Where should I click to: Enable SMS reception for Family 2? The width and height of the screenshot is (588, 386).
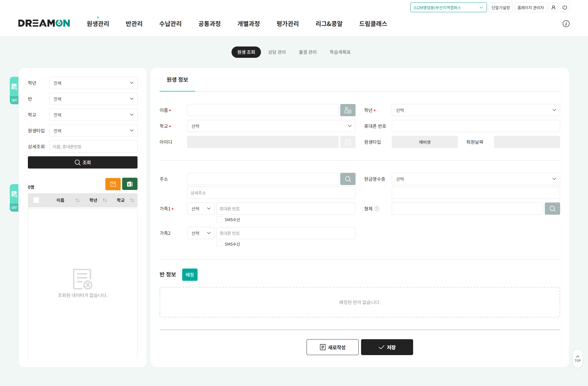219,244
